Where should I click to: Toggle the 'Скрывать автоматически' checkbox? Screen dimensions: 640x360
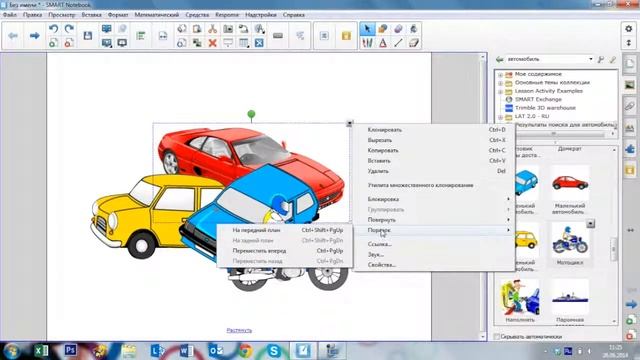(497, 337)
